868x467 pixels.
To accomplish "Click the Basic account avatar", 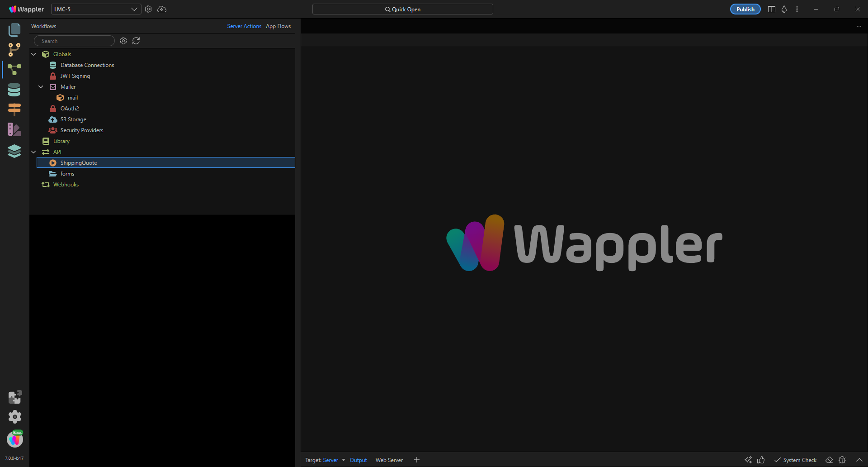I will coord(15,439).
